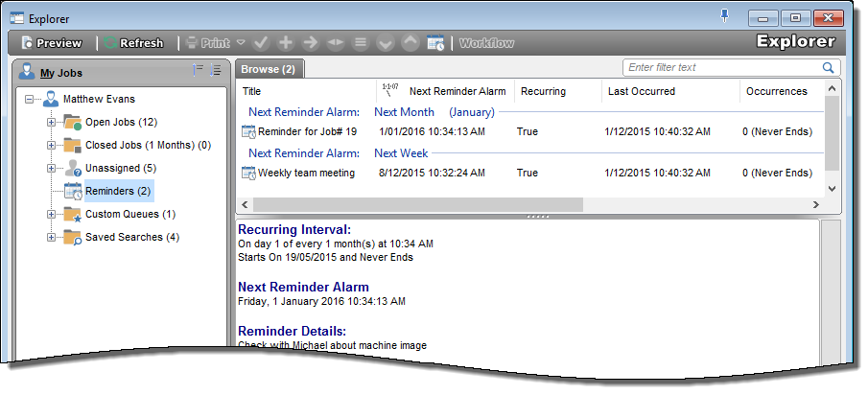The image size is (868, 395).
Task: Click the pin icon in title bar
Action: click(x=725, y=16)
